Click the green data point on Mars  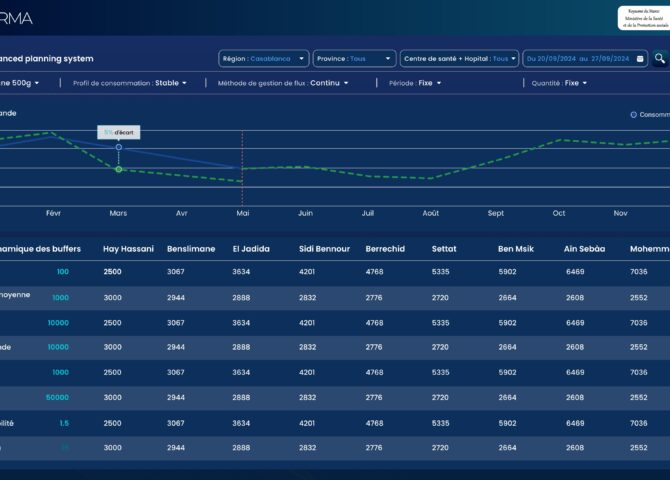(119, 169)
